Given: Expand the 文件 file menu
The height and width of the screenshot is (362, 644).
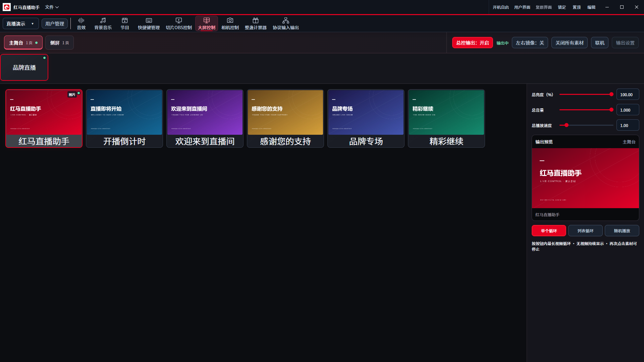Looking at the screenshot, I should pos(52,7).
